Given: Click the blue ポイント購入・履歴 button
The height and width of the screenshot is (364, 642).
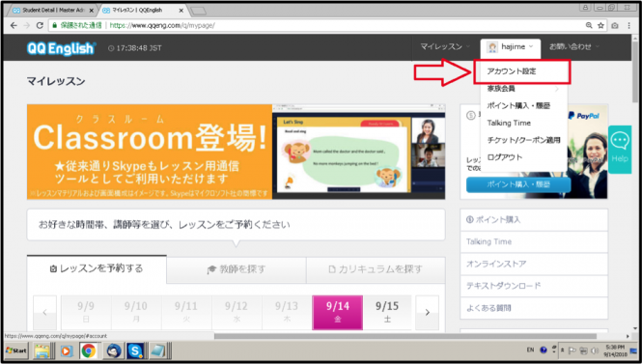Looking at the screenshot, I should click(x=518, y=184).
